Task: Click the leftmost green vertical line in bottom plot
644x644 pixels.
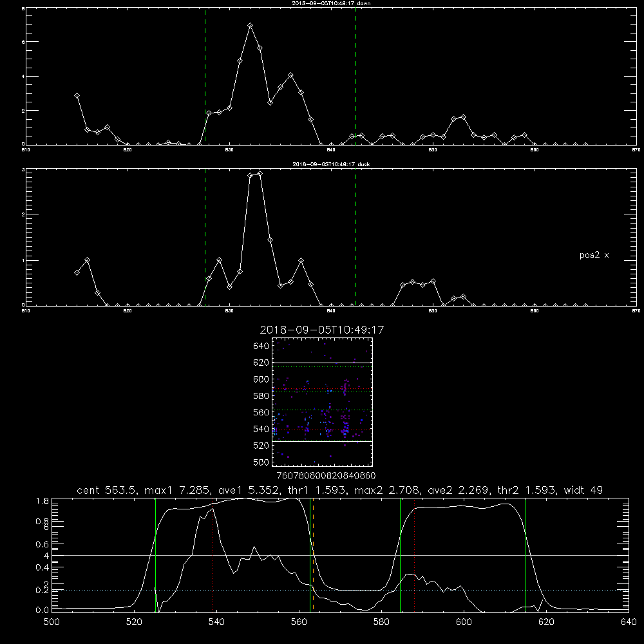Action: point(155,554)
